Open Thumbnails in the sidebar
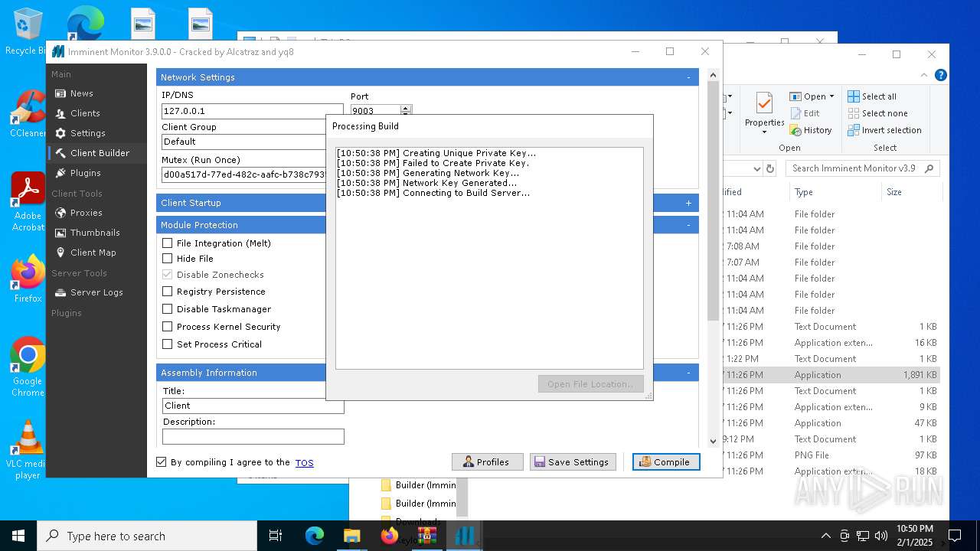 [x=95, y=233]
